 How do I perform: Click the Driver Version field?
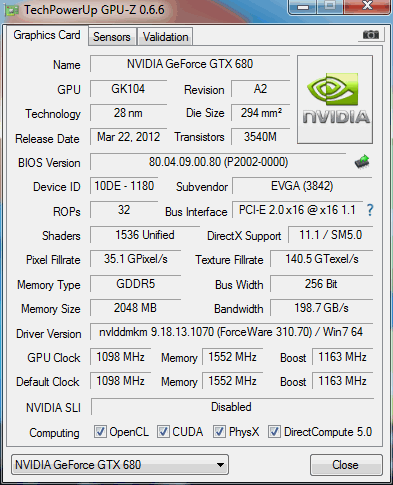pyautogui.click(x=231, y=332)
